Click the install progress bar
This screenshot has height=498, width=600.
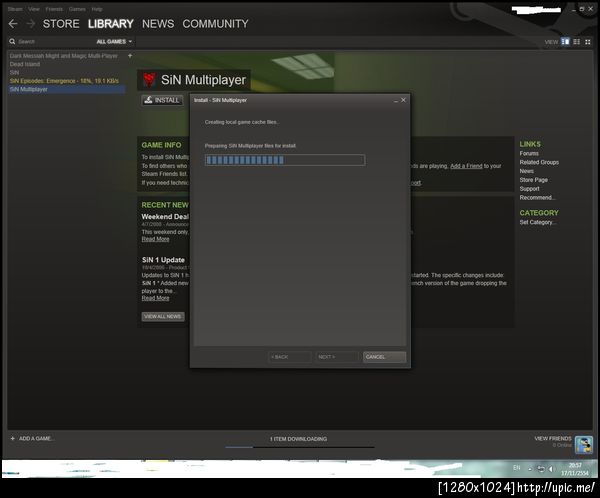point(285,160)
